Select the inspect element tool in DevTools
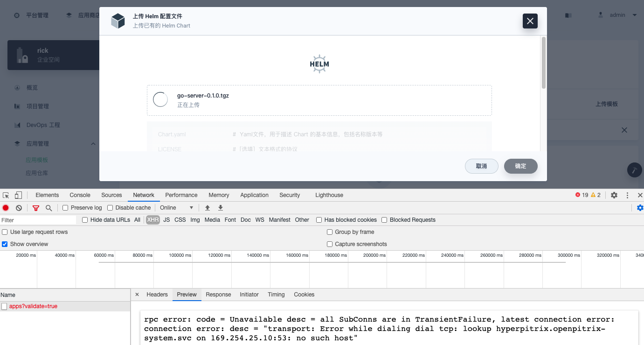Image resolution: width=644 pixels, height=345 pixels. click(x=6, y=195)
